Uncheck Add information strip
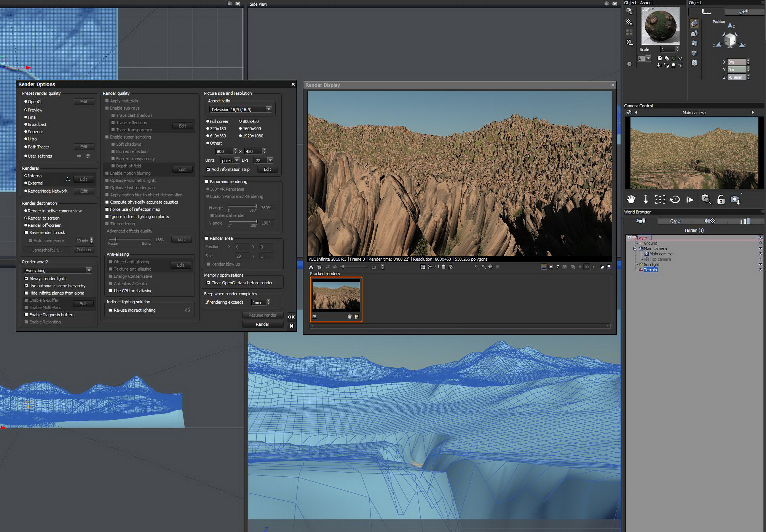The image size is (766, 532). click(208, 169)
